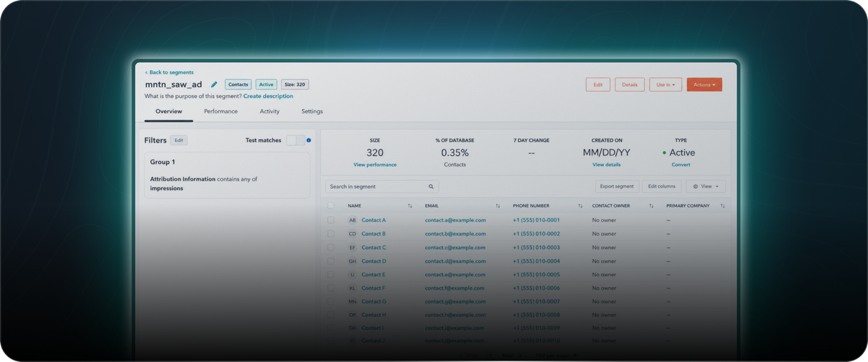Click the info icon next to Test matches
Image resolution: width=868 pixels, height=362 pixels.
tap(309, 140)
